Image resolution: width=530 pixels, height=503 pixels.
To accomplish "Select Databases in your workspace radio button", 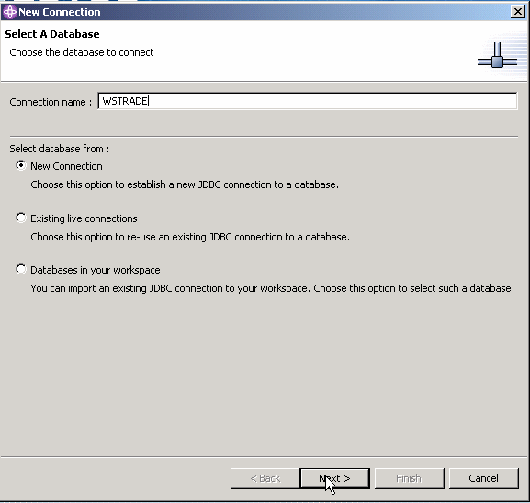I will (21, 269).
